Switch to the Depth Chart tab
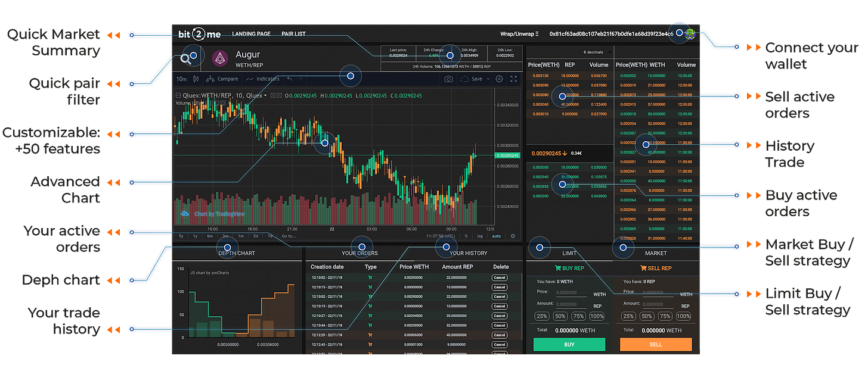Screen dimensions: 868x368 (x=237, y=253)
